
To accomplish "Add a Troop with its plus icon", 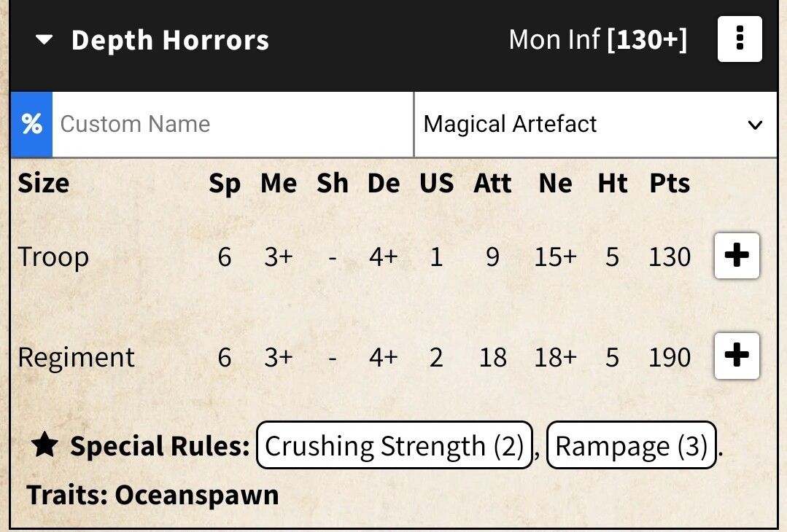I will coord(737,256).
